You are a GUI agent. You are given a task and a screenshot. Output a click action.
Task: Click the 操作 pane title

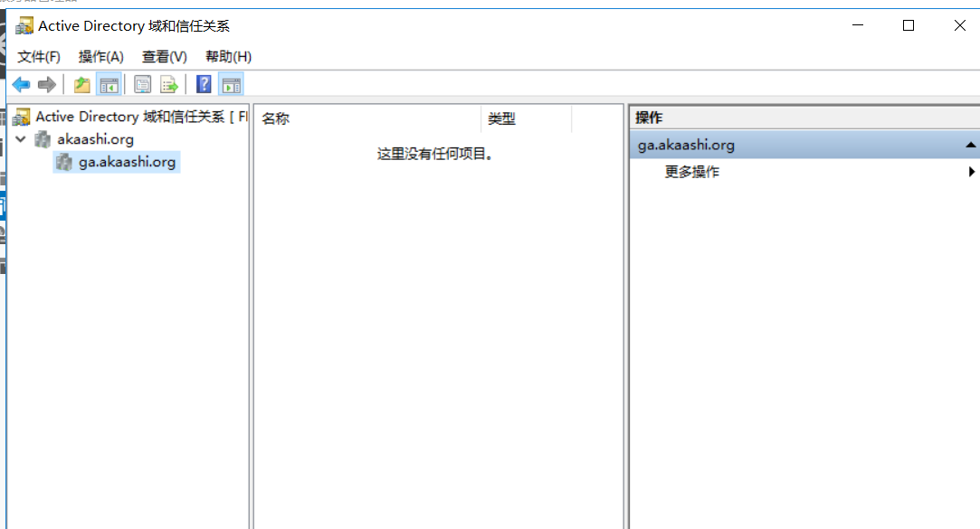click(x=649, y=118)
